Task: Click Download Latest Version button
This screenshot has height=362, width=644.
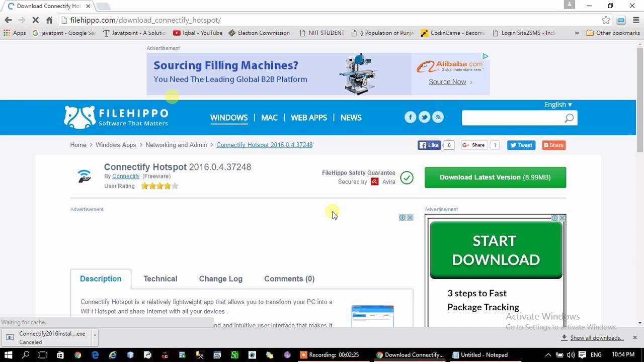Action: [x=495, y=177]
